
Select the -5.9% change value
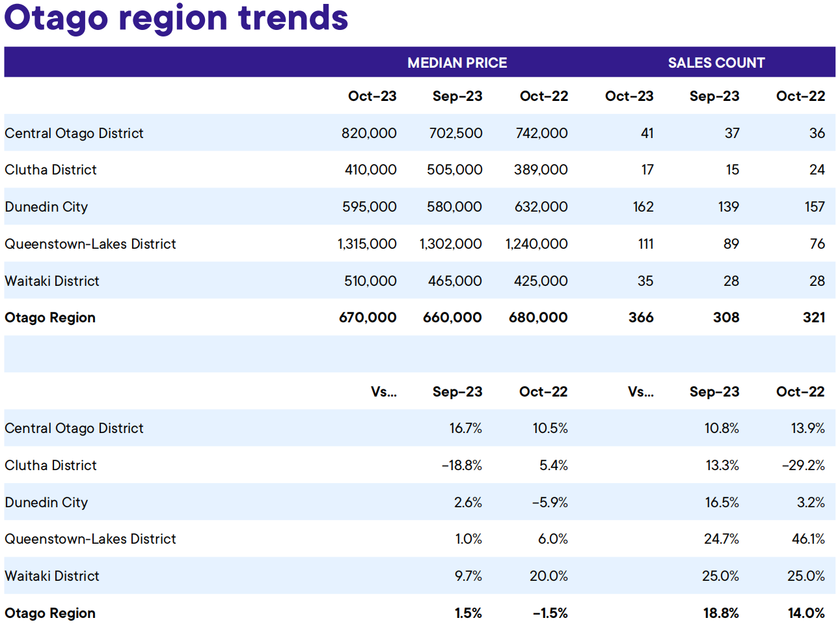pos(550,502)
